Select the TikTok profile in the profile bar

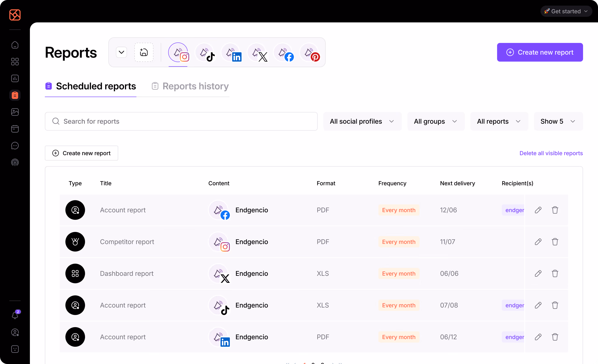coord(205,52)
